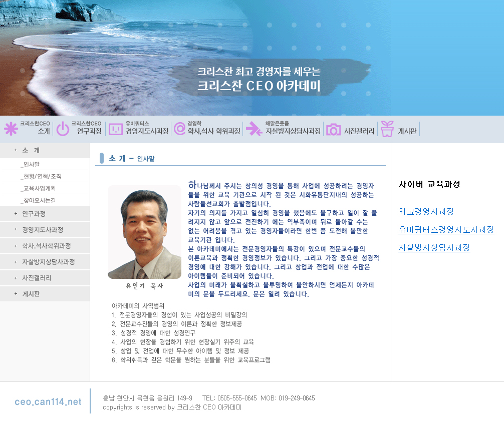Open the 유비쿼터스경영지도사과정 link
This screenshot has width=504, height=426.
[446, 230]
